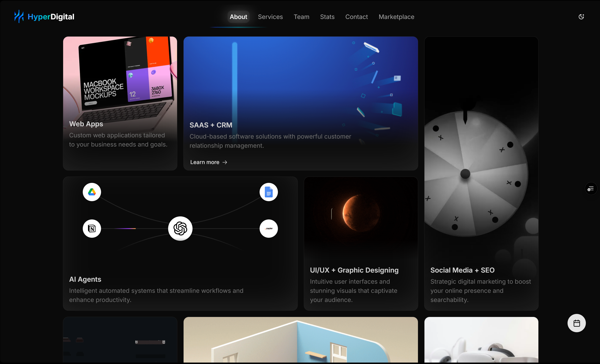Screen dimensions: 600x364
Task: Open the About nav tab
Action: point(238,17)
